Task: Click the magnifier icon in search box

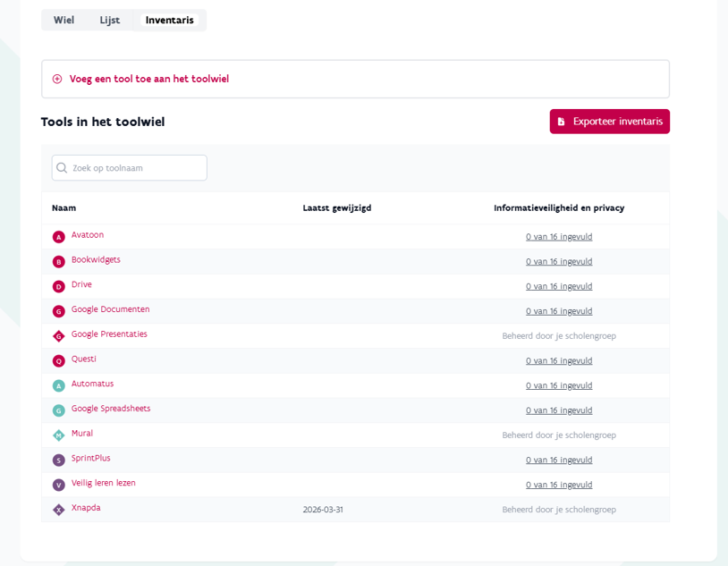Action: [x=62, y=167]
